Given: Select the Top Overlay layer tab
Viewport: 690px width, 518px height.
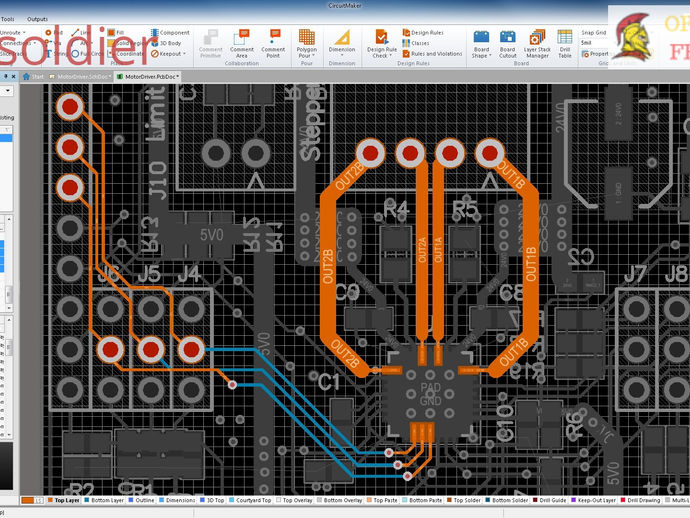Looking at the screenshot, I should 294,500.
